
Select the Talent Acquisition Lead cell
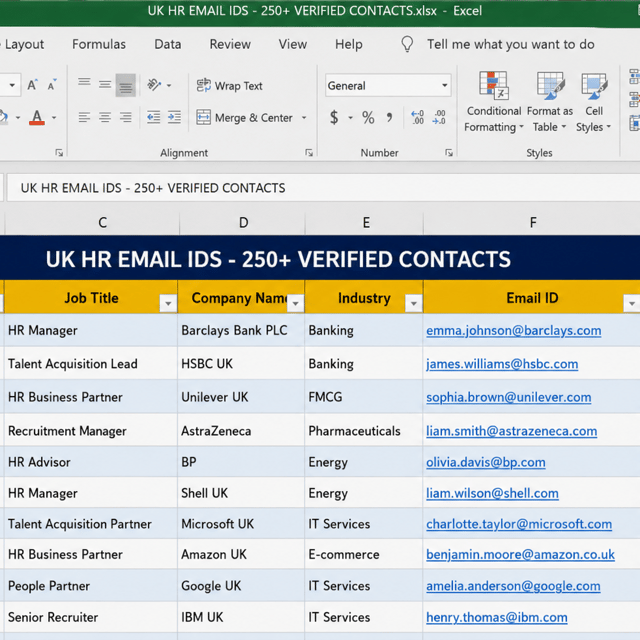91,364
